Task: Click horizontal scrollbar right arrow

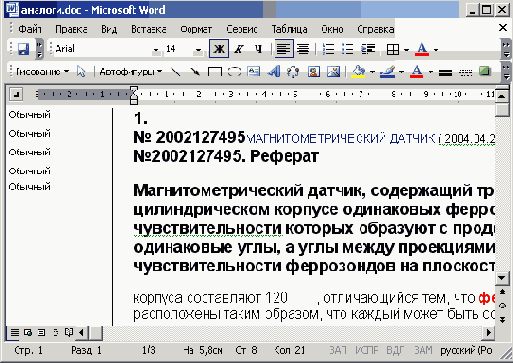Action: [488, 332]
